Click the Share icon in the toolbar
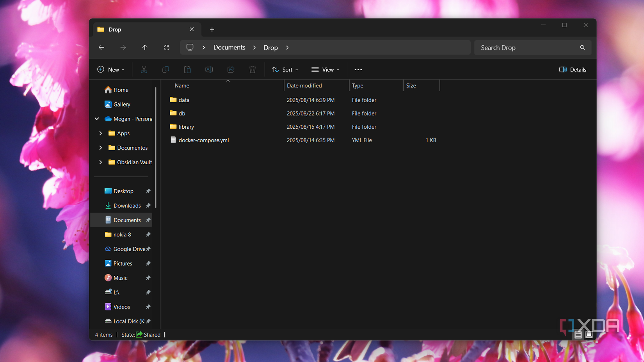This screenshot has height=362, width=644. [231, 69]
